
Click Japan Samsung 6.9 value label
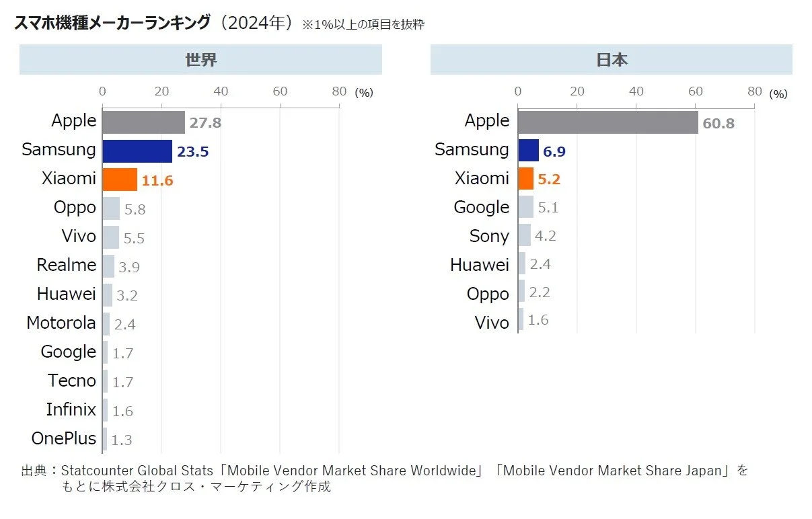pyautogui.click(x=554, y=152)
